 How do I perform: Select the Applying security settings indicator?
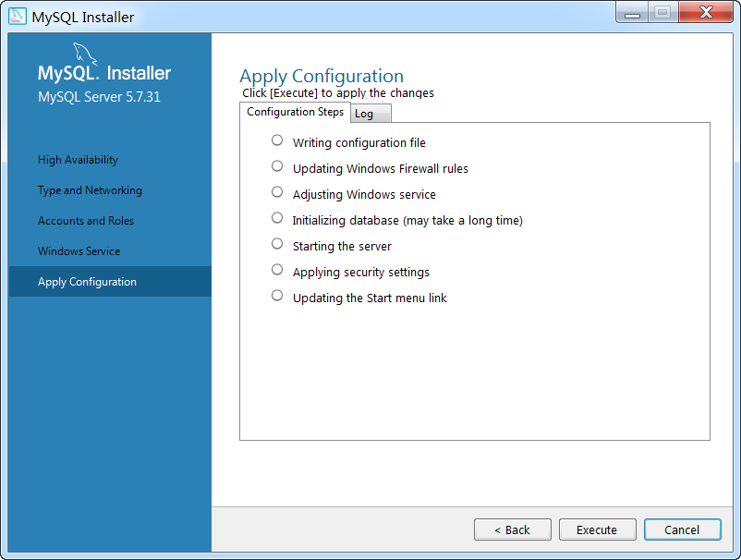click(x=277, y=270)
